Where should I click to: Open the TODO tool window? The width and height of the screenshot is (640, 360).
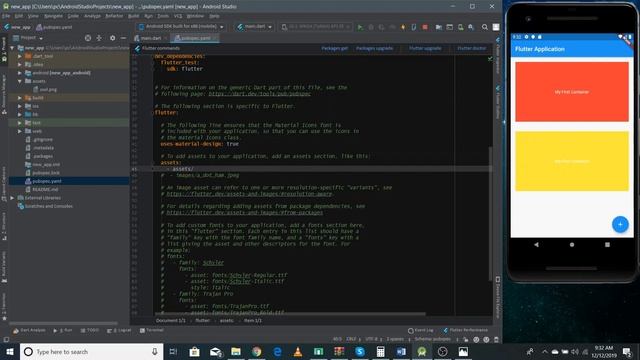click(90, 330)
